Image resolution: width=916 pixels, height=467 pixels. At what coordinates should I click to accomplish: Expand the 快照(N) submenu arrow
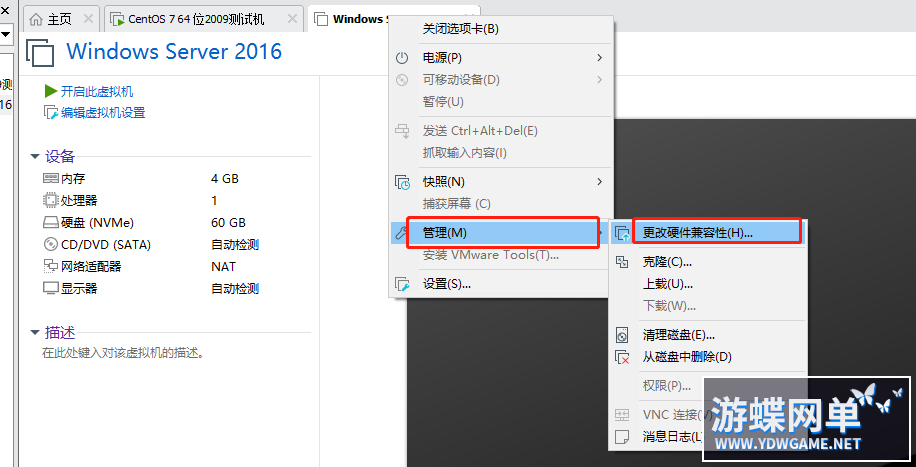[x=599, y=182]
